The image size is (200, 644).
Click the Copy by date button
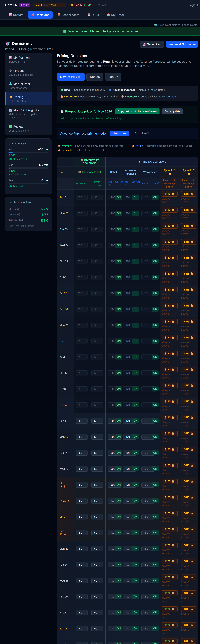172,111
